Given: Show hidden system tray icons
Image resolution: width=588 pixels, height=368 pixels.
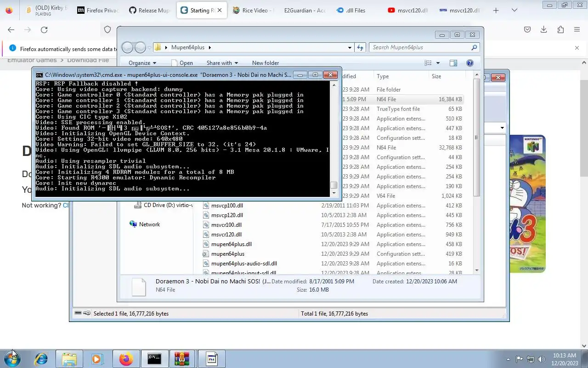Looking at the screenshot, I should [x=508, y=359].
